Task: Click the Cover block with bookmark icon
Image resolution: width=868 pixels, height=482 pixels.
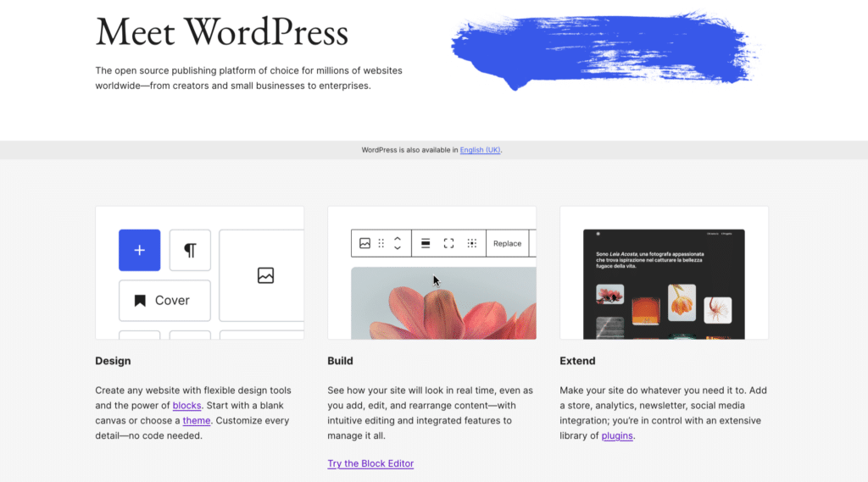Action: tap(164, 301)
